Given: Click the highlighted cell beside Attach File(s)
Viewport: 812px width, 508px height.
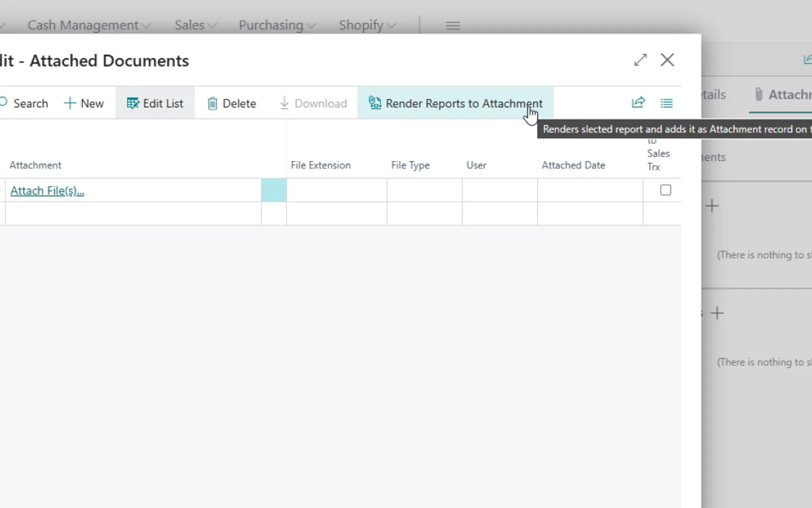Looking at the screenshot, I should (x=274, y=190).
